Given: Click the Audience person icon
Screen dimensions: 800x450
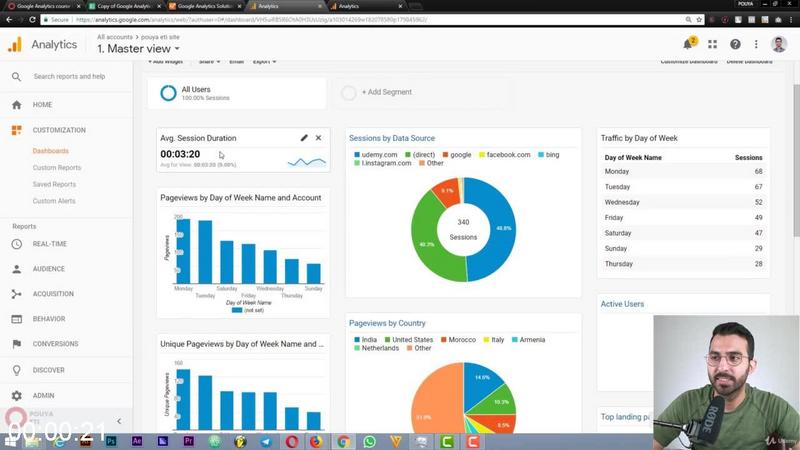Looking at the screenshot, I should click(16, 269).
